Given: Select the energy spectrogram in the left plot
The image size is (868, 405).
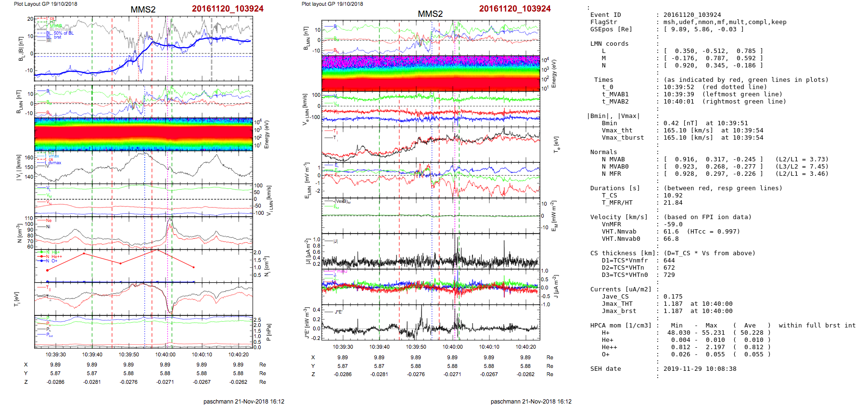Looking at the screenshot, I should pyautogui.click(x=143, y=134).
